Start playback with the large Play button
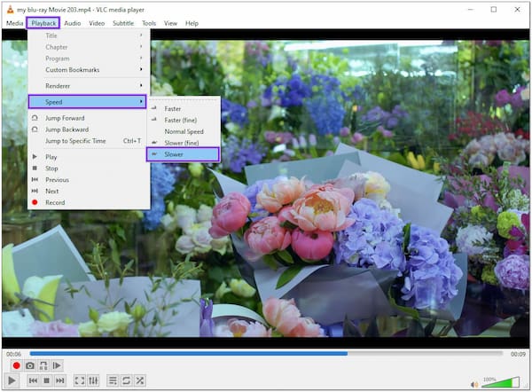The image size is (532, 392). (12, 380)
